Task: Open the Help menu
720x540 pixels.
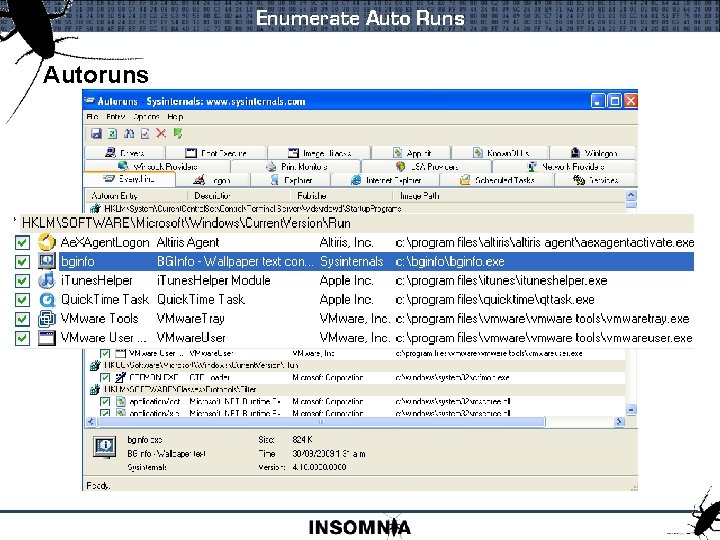Action: click(x=175, y=117)
